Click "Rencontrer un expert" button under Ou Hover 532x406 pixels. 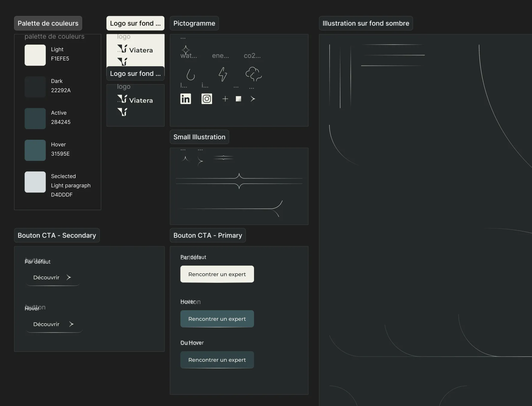[x=217, y=360]
